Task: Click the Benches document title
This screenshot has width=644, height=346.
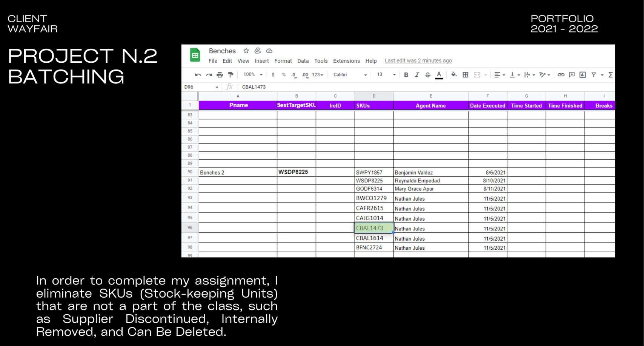Action: (x=222, y=51)
